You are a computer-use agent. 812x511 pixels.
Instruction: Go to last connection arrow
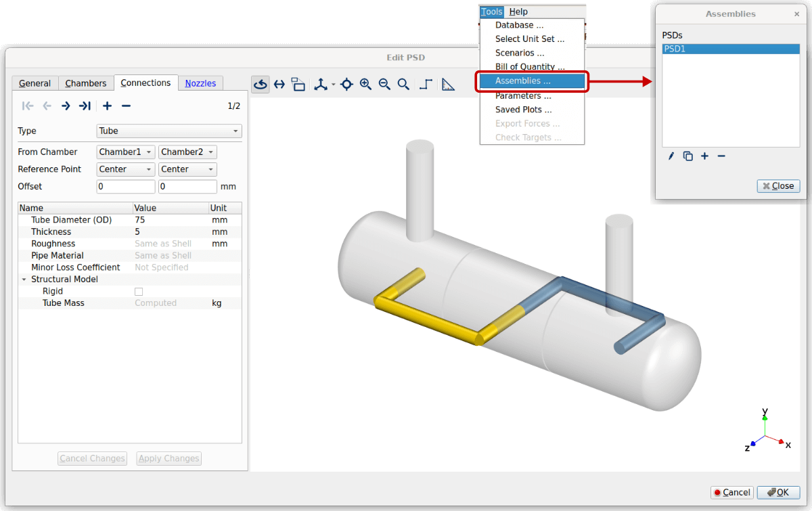85,106
